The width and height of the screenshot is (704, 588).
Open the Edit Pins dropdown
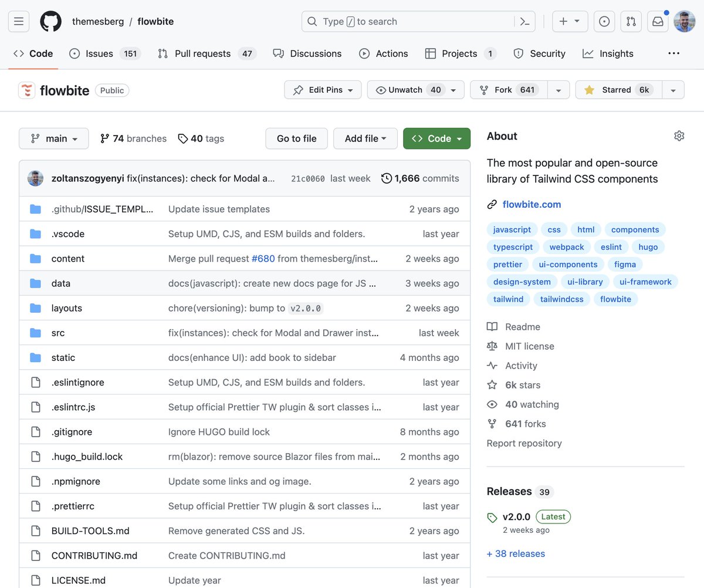pos(323,90)
